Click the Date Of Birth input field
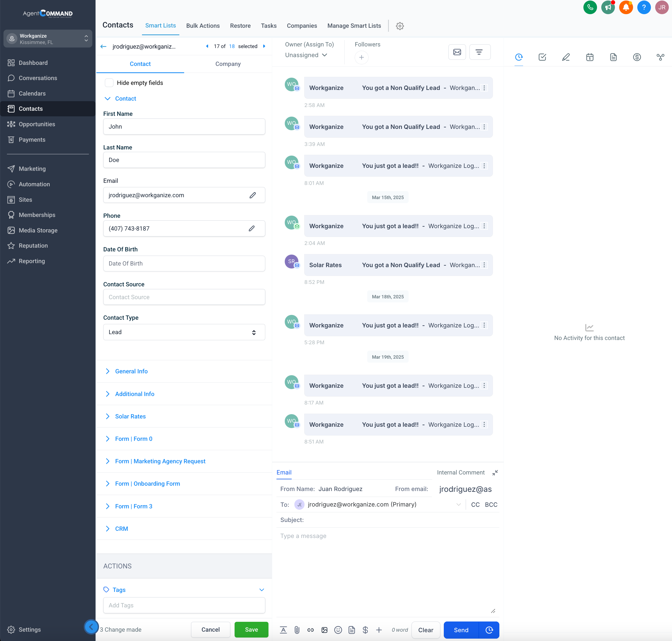672x641 pixels. [184, 263]
